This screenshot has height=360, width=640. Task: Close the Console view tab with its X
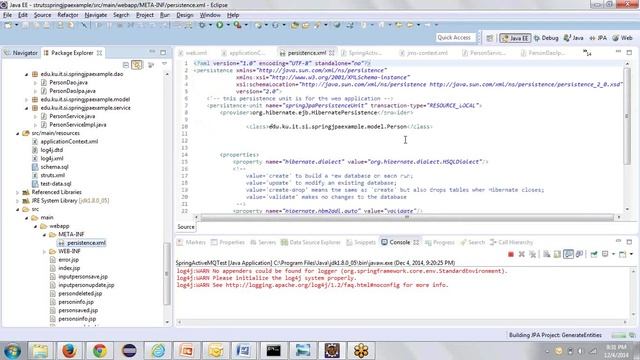[x=416, y=242]
